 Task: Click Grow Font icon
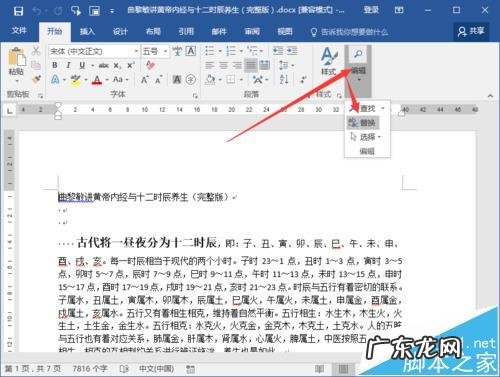coord(144,80)
